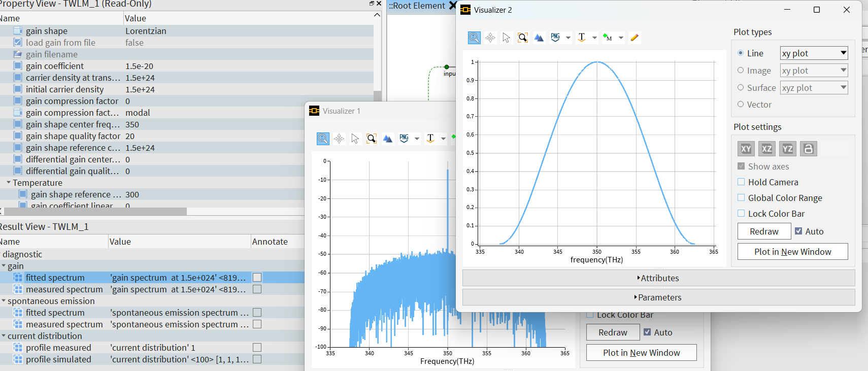Click the pencil edit icon in Visualizer 2

click(x=634, y=38)
